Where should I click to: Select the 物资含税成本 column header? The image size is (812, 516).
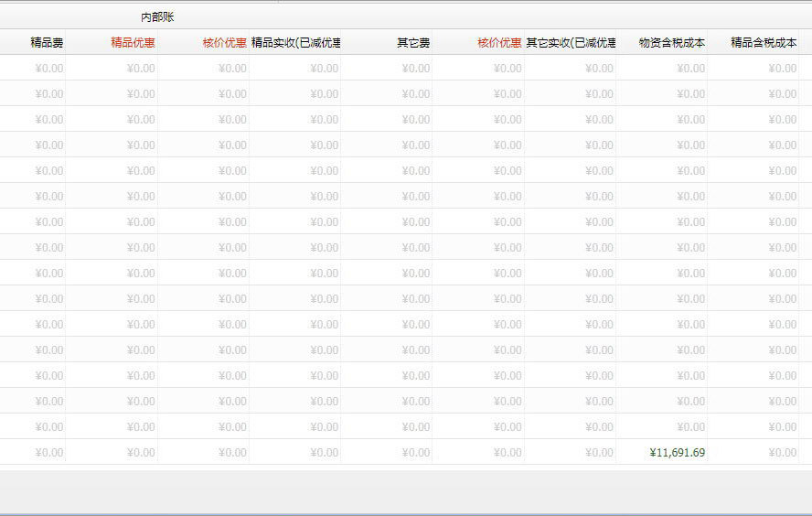click(671, 42)
